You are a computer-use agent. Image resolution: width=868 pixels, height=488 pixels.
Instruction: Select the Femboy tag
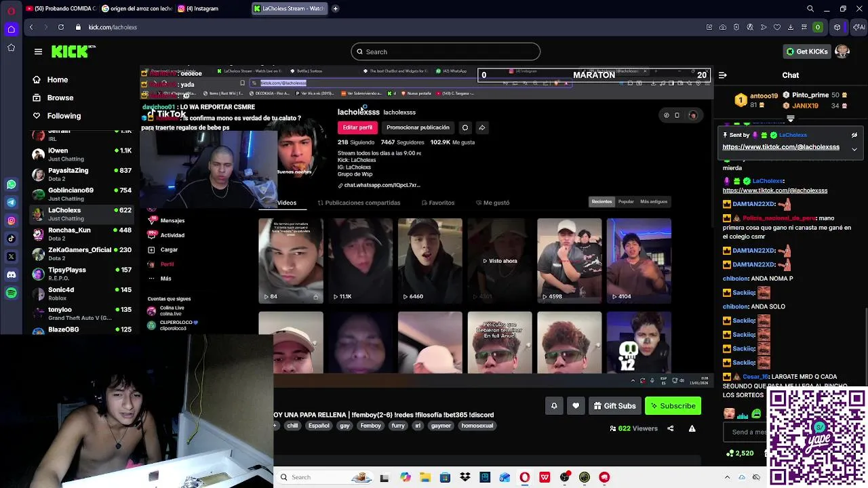click(x=371, y=426)
